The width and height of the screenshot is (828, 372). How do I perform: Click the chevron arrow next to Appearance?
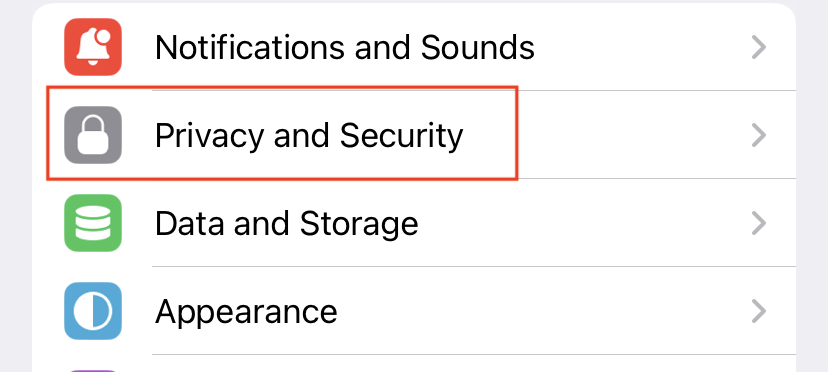point(759,311)
